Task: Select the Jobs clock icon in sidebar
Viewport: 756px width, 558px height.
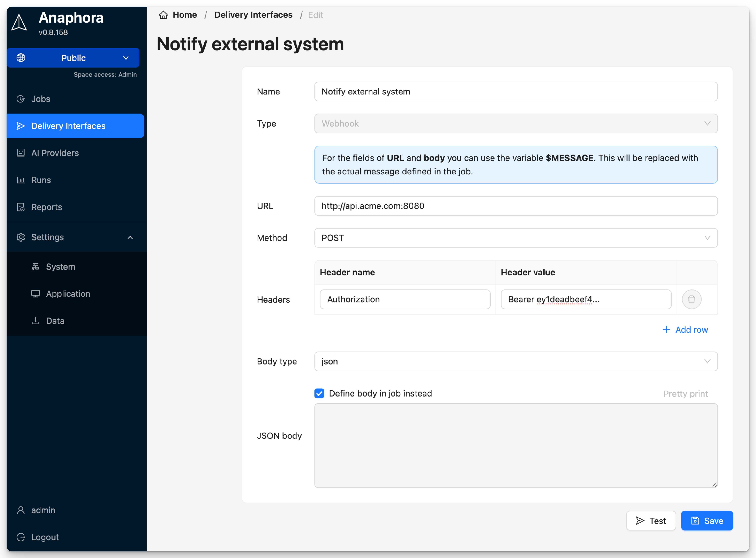Action: point(21,99)
